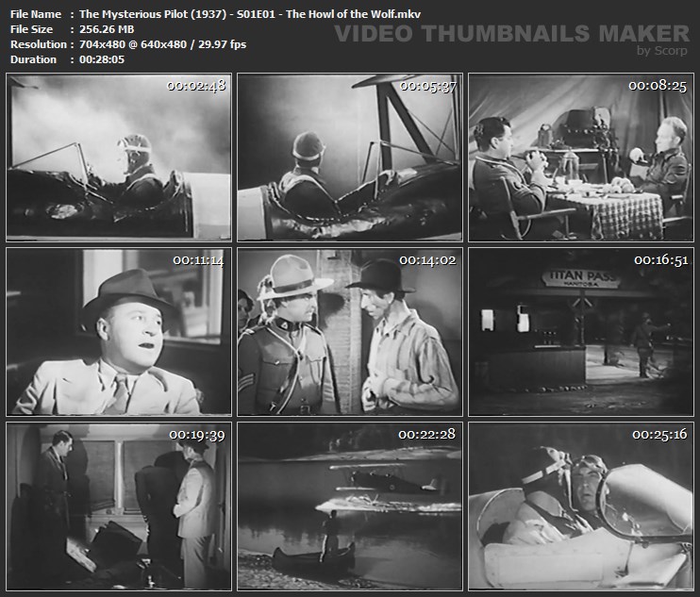The height and width of the screenshot is (597, 700).
Task: Click the duration value '00:28:05'
Action: coord(102,59)
